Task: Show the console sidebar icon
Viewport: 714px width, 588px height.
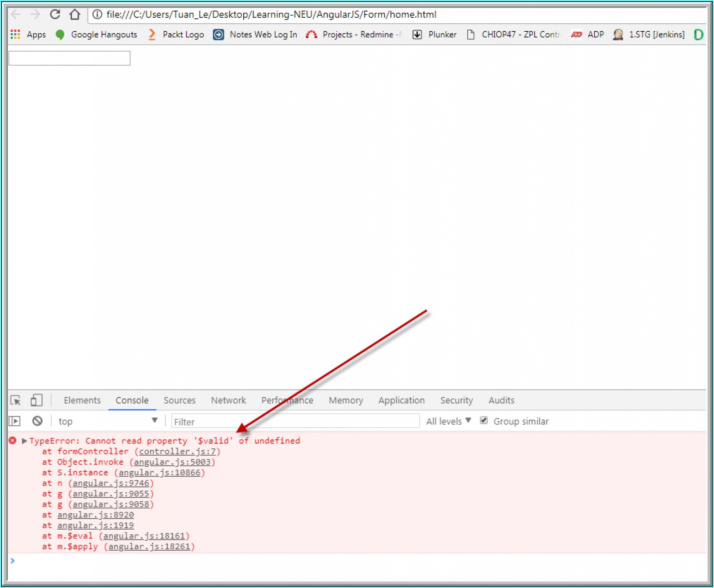Action: tap(15, 421)
